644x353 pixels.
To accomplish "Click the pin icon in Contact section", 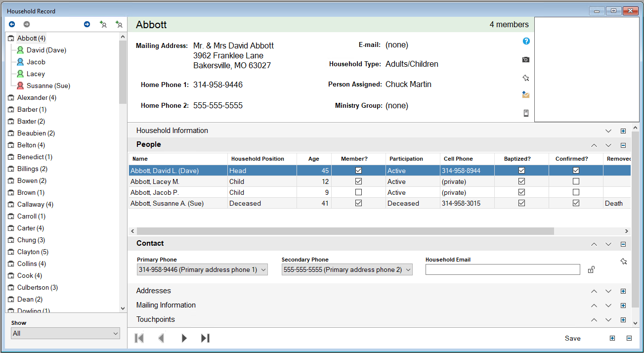I will pos(624,261).
